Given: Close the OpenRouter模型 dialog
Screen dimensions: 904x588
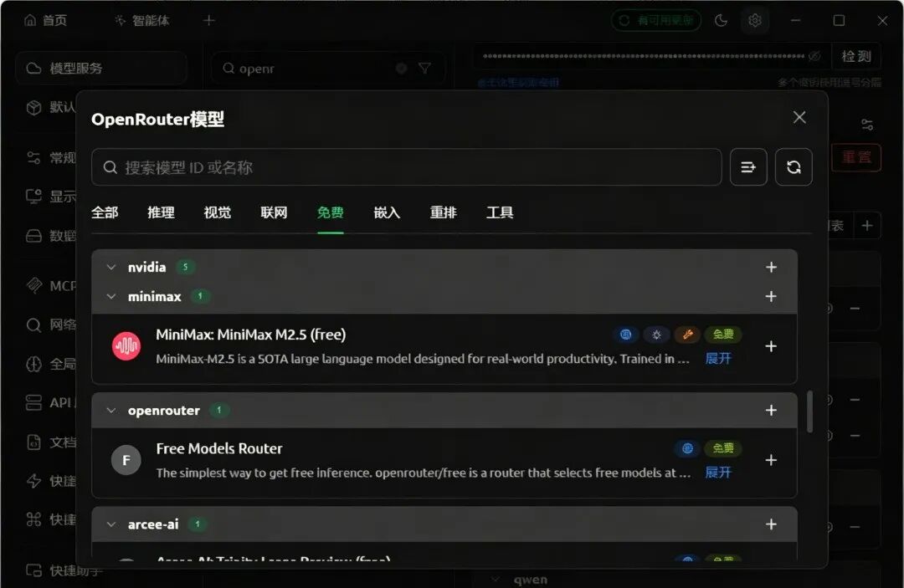Looking at the screenshot, I should point(799,117).
